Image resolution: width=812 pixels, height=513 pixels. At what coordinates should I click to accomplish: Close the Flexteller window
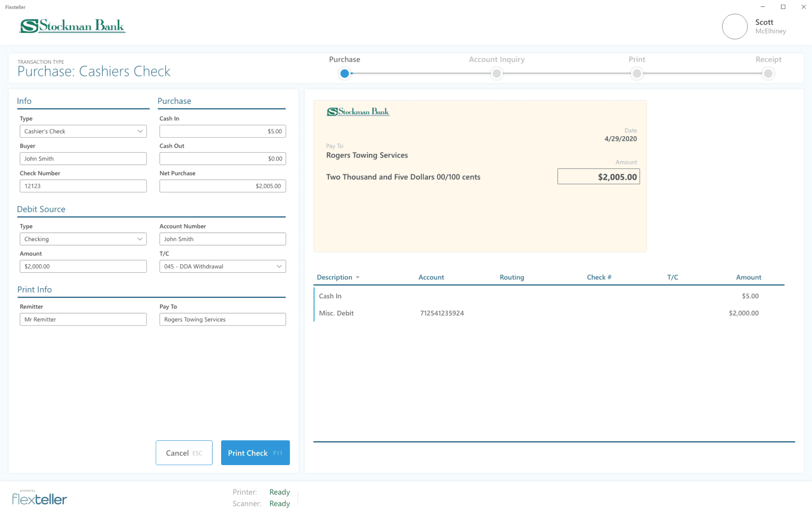pyautogui.click(x=803, y=7)
